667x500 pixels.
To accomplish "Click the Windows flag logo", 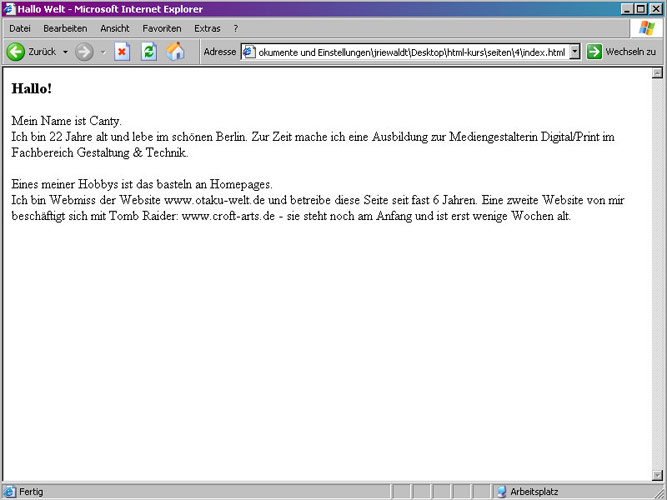I will 647,29.
